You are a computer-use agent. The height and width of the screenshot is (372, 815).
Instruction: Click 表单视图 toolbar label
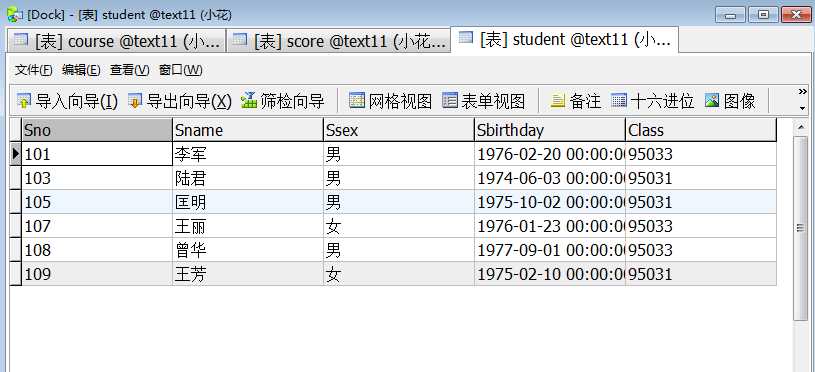click(493, 101)
